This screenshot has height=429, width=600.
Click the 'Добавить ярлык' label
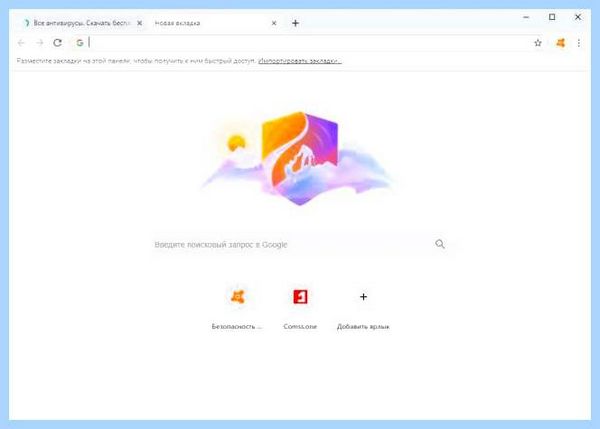point(363,326)
